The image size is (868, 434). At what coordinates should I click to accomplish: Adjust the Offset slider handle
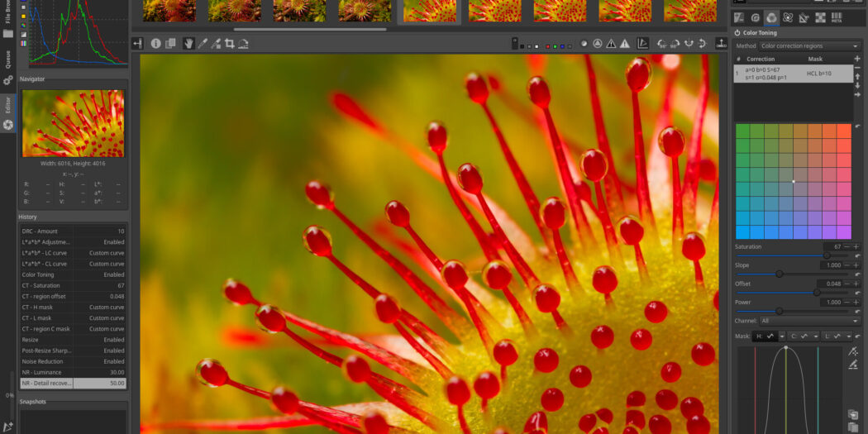(817, 293)
